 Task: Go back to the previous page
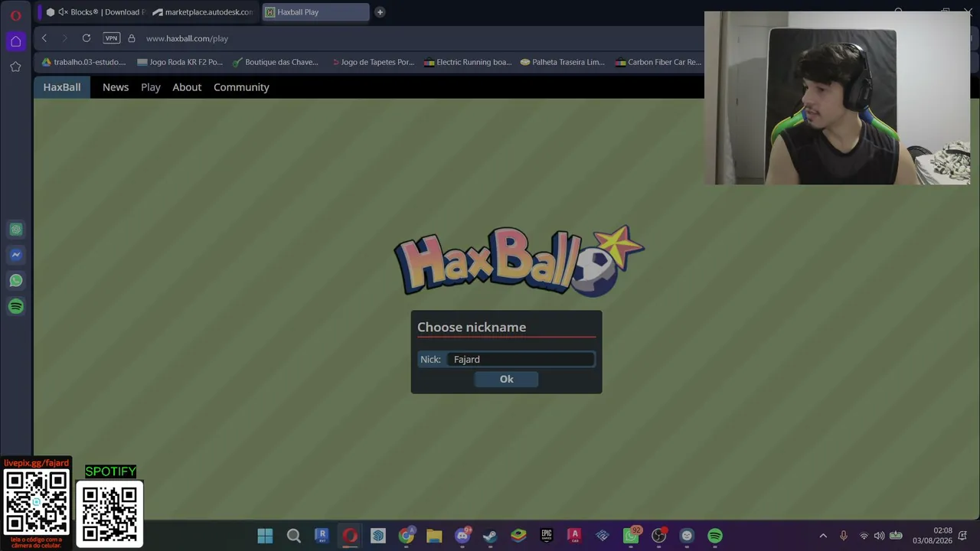click(x=44, y=38)
